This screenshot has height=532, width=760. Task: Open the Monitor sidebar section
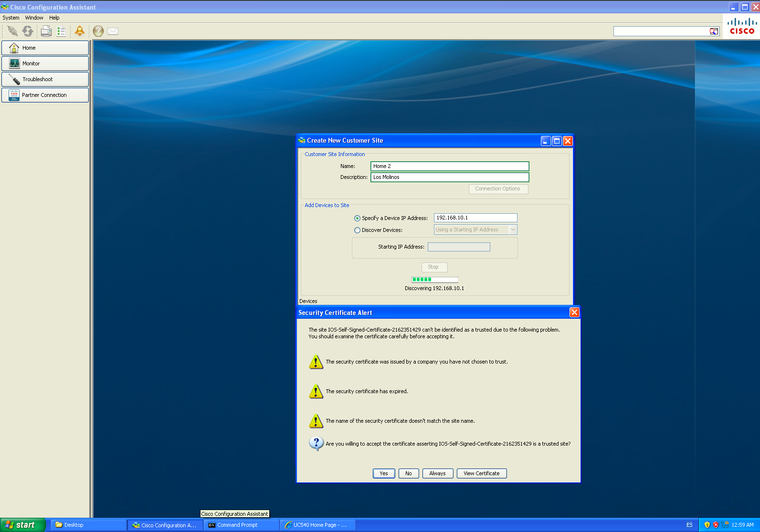[45, 63]
